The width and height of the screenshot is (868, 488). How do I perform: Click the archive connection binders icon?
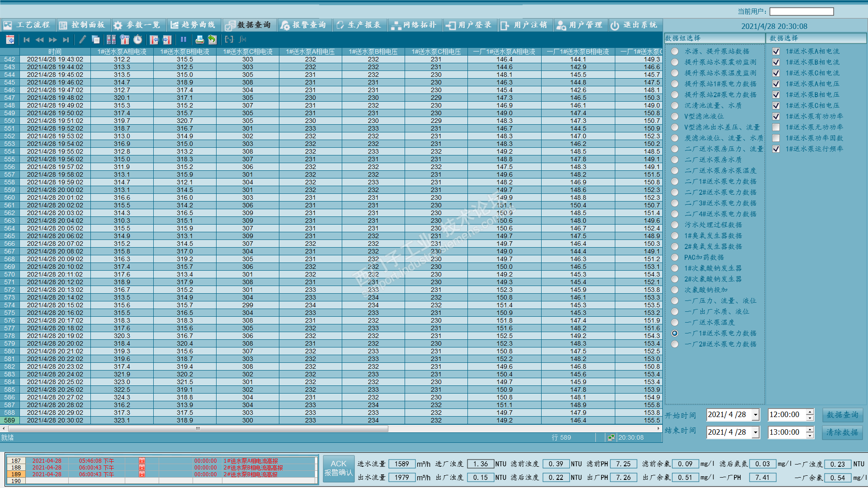pos(111,40)
